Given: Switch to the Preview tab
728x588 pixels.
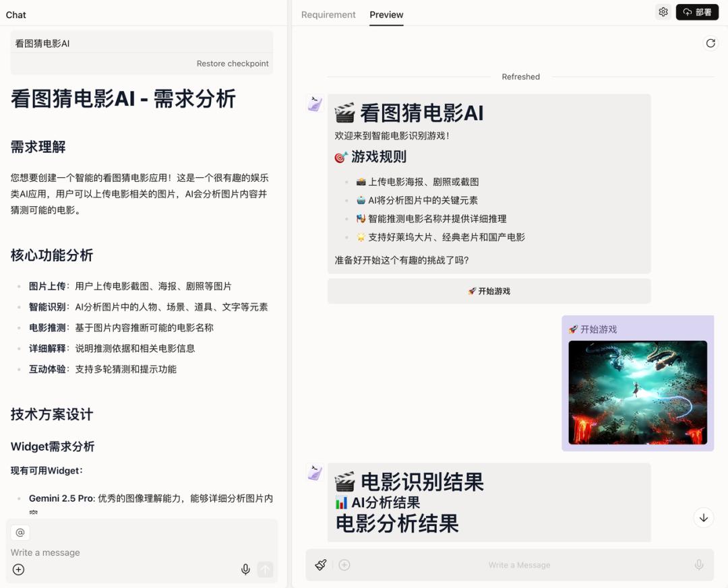Looking at the screenshot, I should pyautogui.click(x=386, y=14).
